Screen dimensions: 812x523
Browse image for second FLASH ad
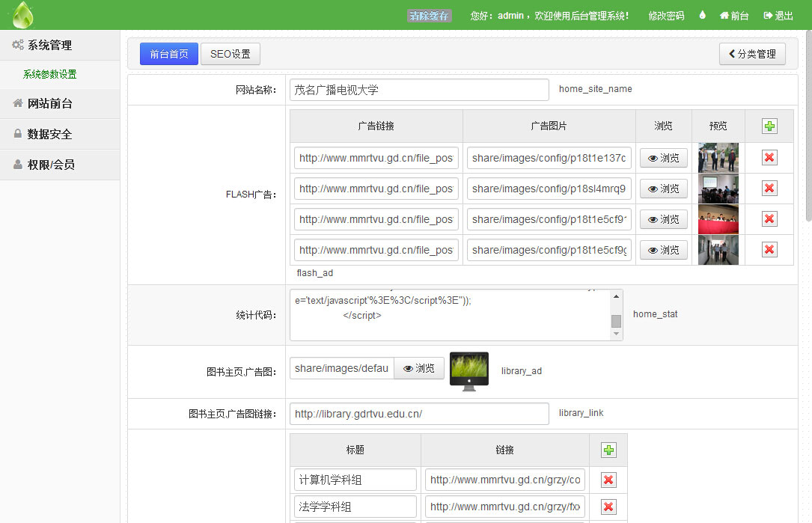pyautogui.click(x=663, y=189)
